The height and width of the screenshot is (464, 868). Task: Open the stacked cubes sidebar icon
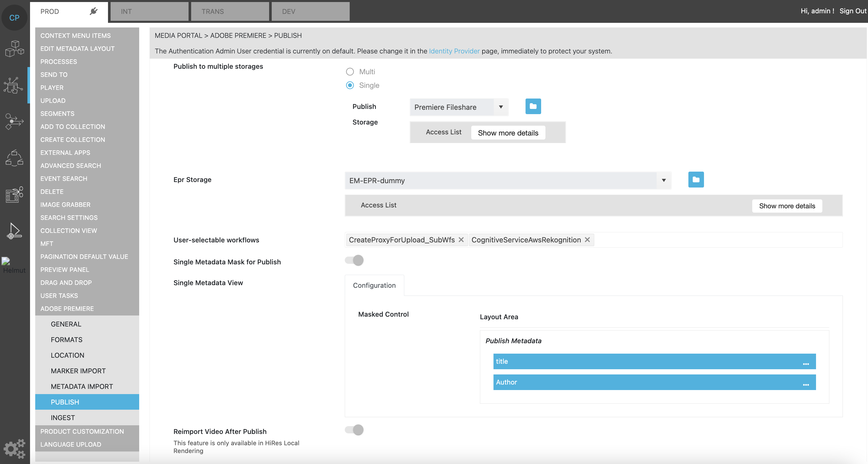pyautogui.click(x=14, y=49)
